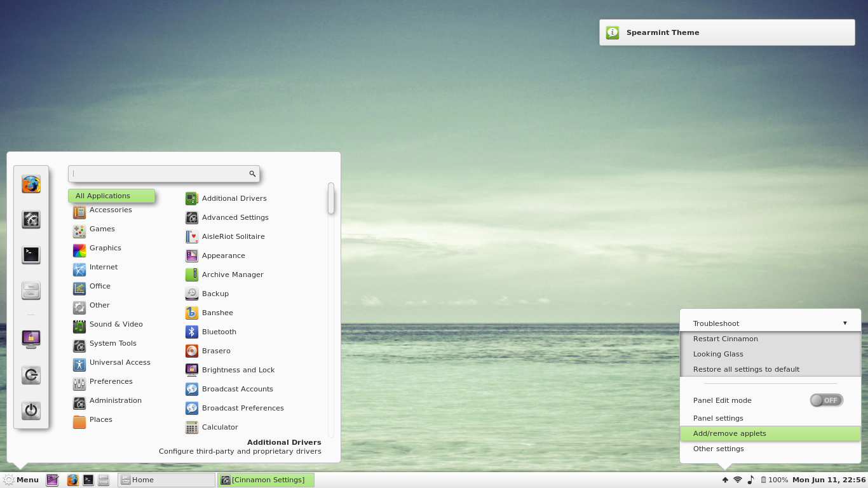Open Cinnamon Settings gear in favorites sidebar
The image size is (868, 488).
tap(31, 219)
